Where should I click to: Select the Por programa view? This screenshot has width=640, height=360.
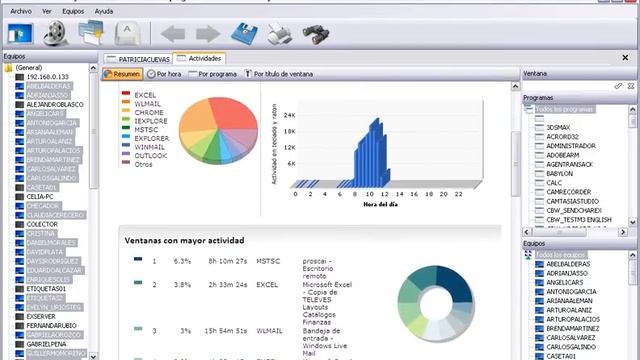tap(213, 74)
